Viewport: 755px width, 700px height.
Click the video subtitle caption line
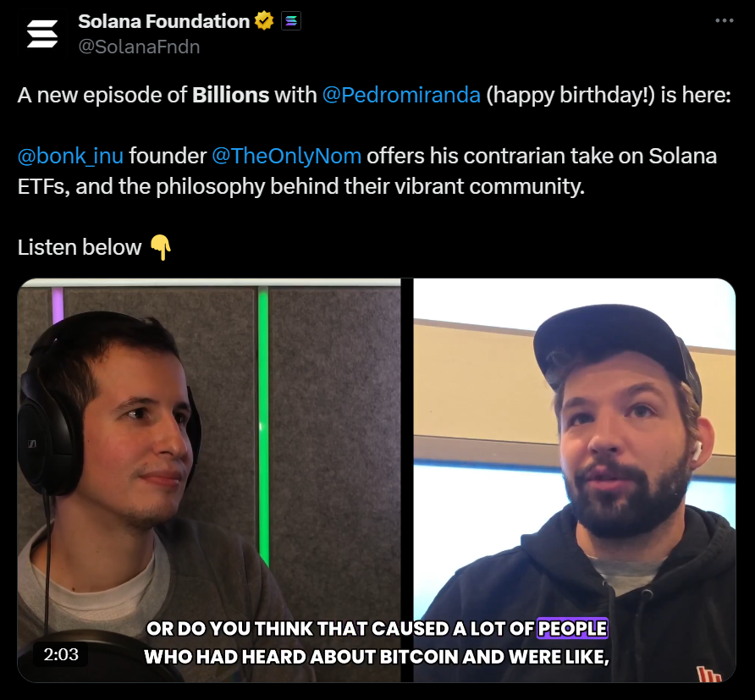point(377,642)
